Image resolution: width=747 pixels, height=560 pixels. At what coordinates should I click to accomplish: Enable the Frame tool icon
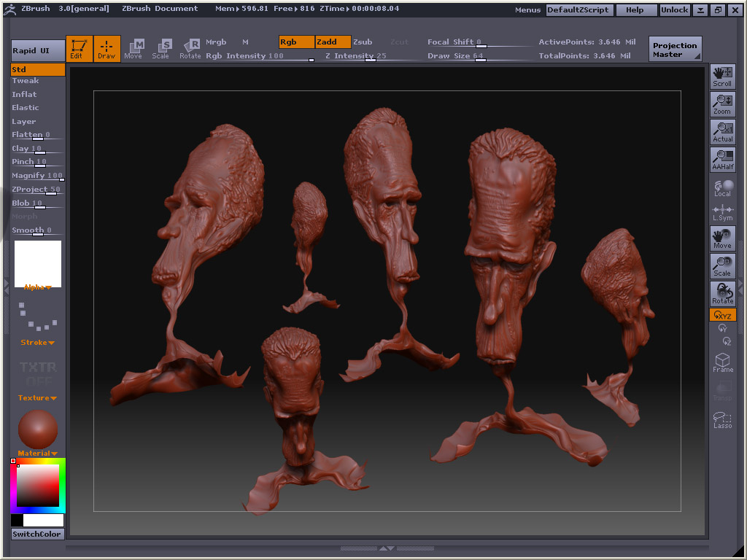point(722,362)
